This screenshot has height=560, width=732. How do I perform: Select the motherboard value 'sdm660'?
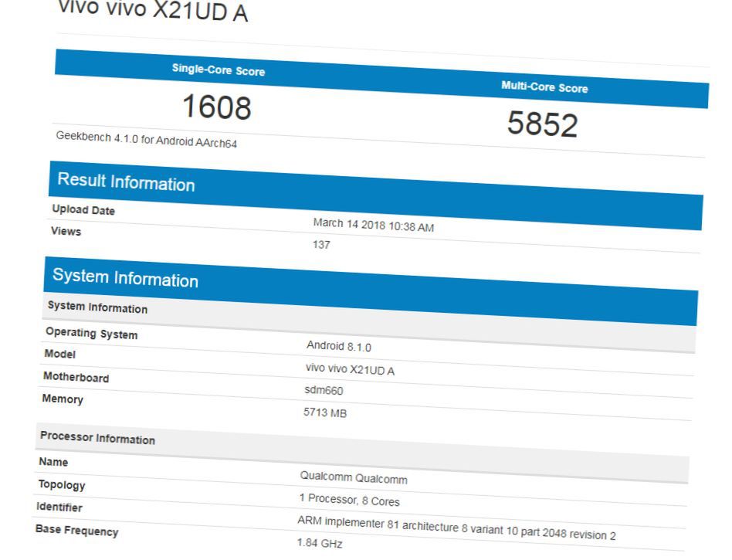click(x=324, y=390)
